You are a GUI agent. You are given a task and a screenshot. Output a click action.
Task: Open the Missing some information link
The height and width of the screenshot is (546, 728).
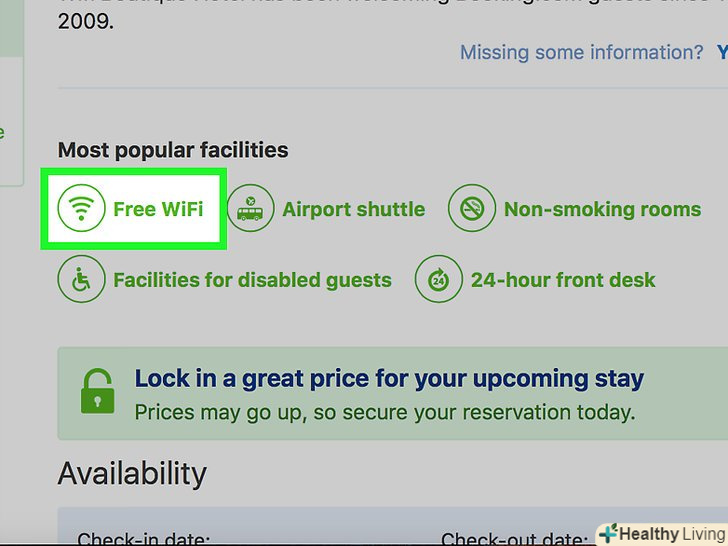581,53
